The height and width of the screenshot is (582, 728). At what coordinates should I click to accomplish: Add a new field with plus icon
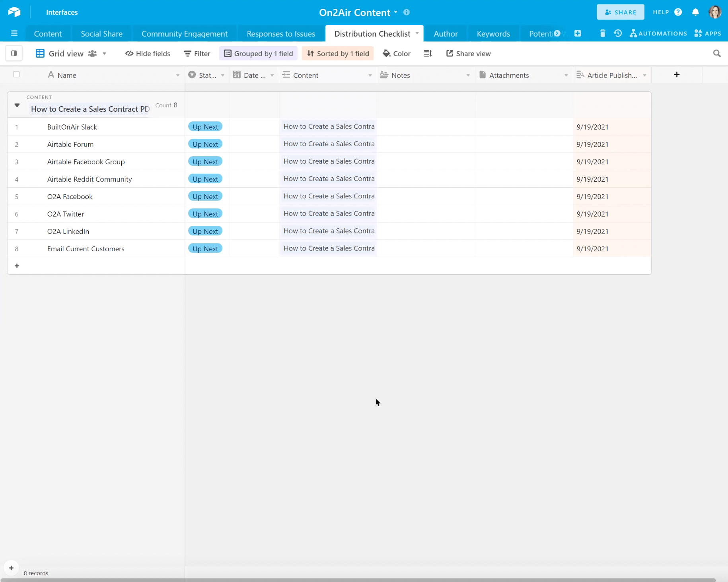point(677,74)
